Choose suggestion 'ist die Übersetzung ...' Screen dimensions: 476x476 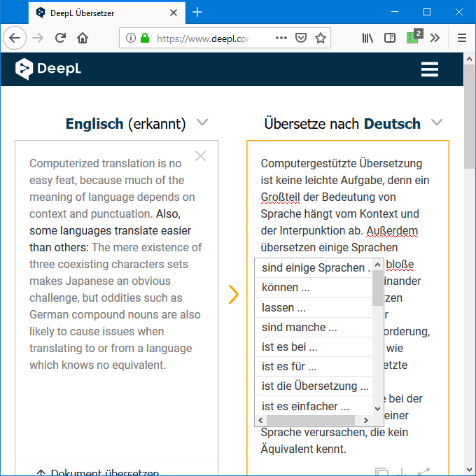[x=314, y=386]
